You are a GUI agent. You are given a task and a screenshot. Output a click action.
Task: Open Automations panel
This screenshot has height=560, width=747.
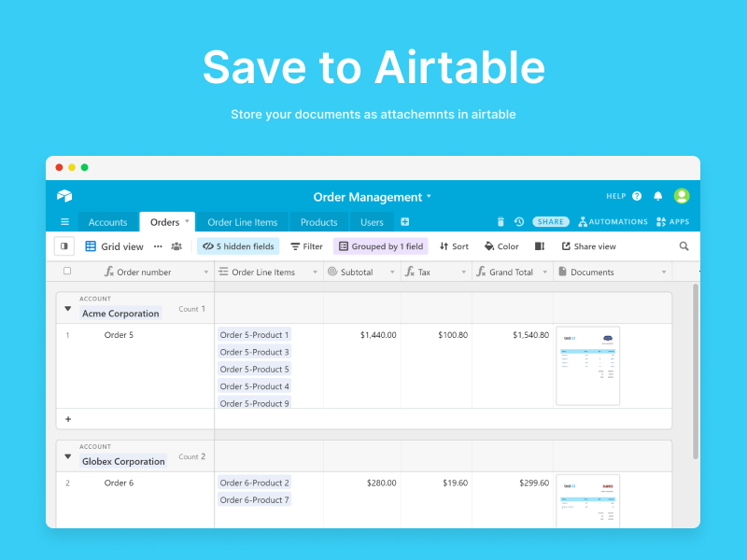(x=613, y=222)
